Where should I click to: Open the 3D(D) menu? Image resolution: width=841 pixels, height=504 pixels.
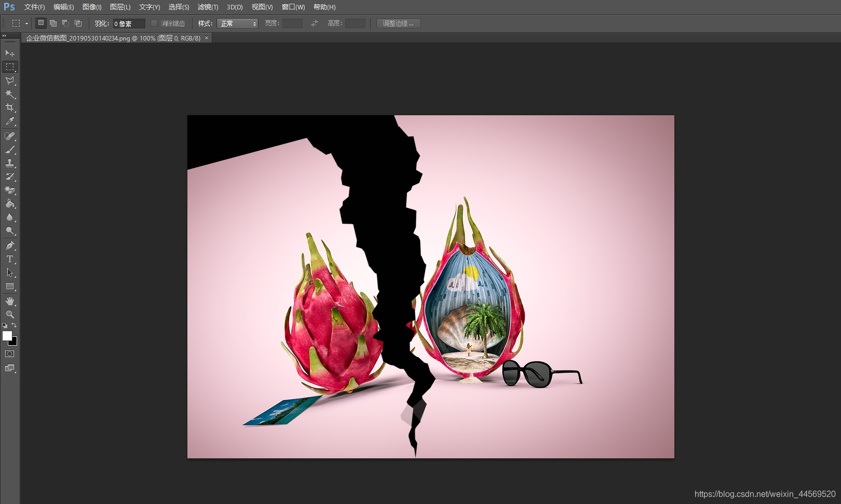[235, 7]
